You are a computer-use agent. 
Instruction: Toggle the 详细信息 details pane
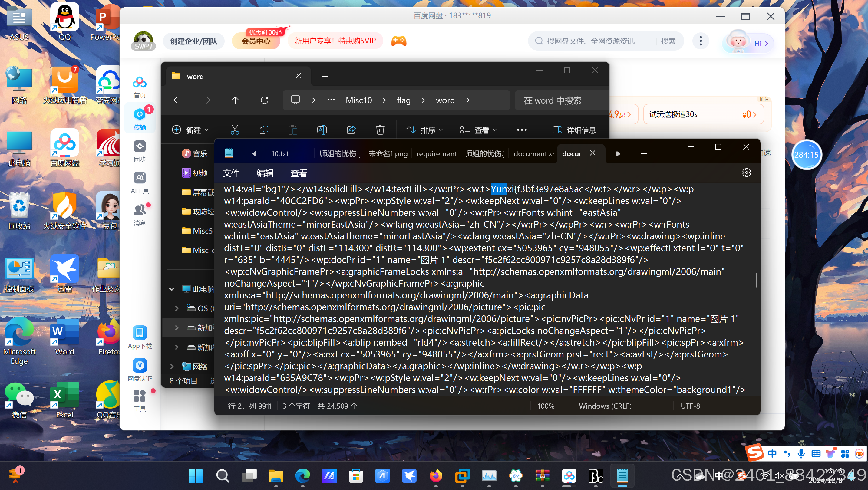574,130
